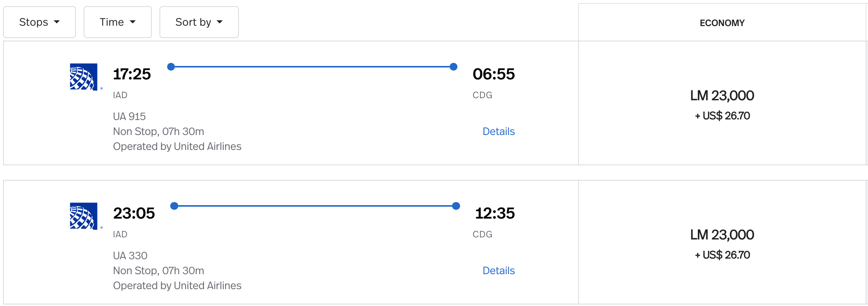Click the 17:25 departure time
This screenshot has height=306, width=868.
pyautogui.click(x=132, y=74)
